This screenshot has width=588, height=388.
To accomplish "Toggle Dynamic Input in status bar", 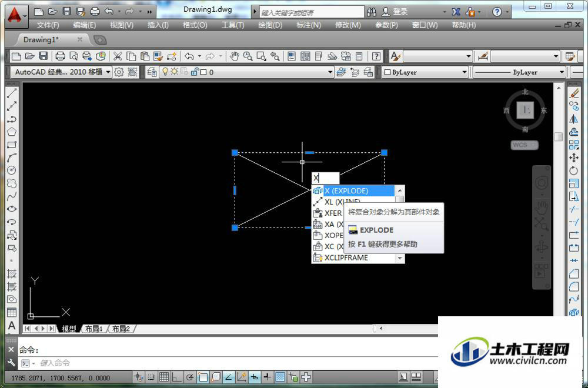I will 255,377.
